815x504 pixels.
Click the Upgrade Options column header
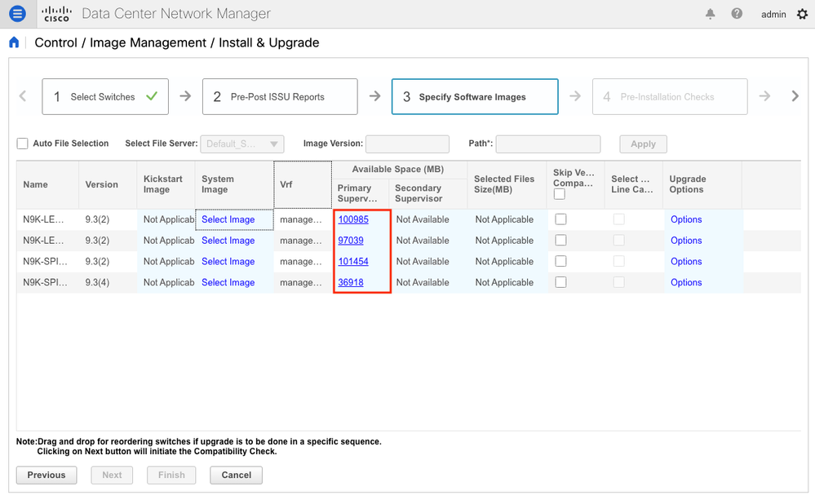[x=702, y=184]
